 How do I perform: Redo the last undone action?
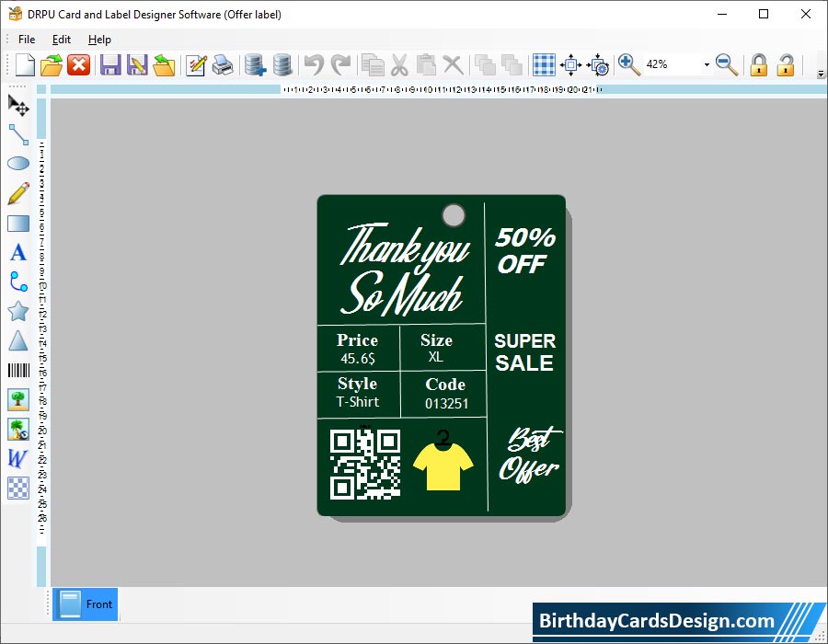coord(341,65)
